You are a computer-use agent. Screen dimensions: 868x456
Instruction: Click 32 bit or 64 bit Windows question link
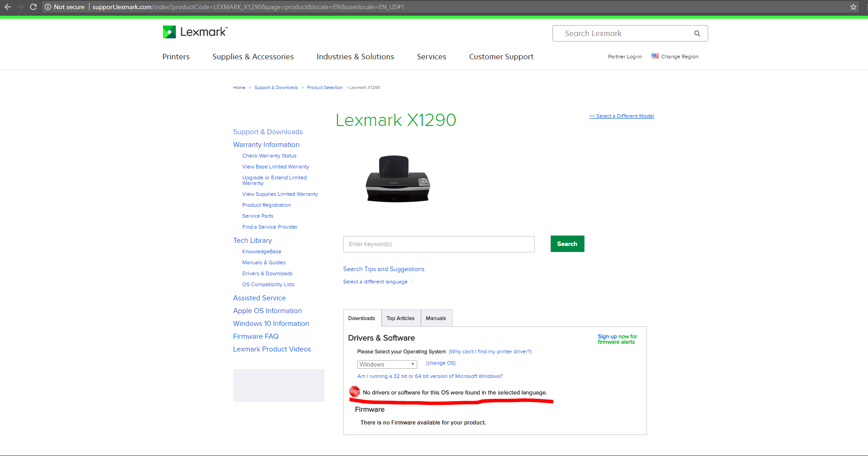click(430, 376)
